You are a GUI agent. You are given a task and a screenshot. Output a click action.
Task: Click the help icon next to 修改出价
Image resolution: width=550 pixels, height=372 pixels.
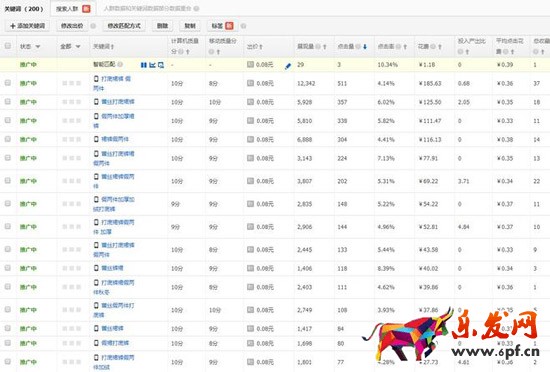tap(93, 26)
